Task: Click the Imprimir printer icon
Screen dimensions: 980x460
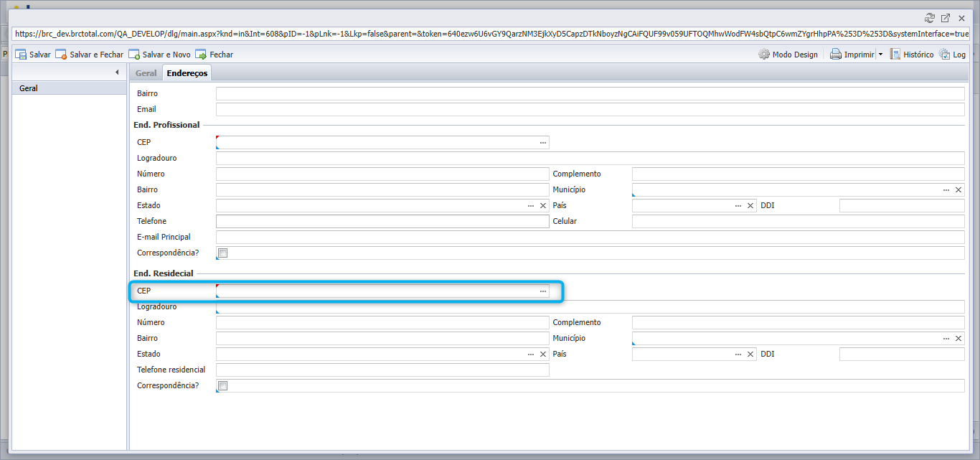Action: coord(836,55)
